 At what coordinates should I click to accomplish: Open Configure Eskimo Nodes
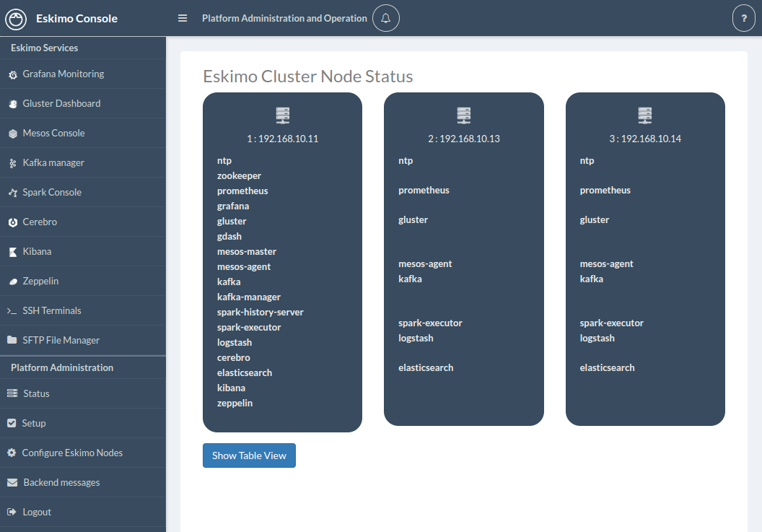(x=72, y=453)
